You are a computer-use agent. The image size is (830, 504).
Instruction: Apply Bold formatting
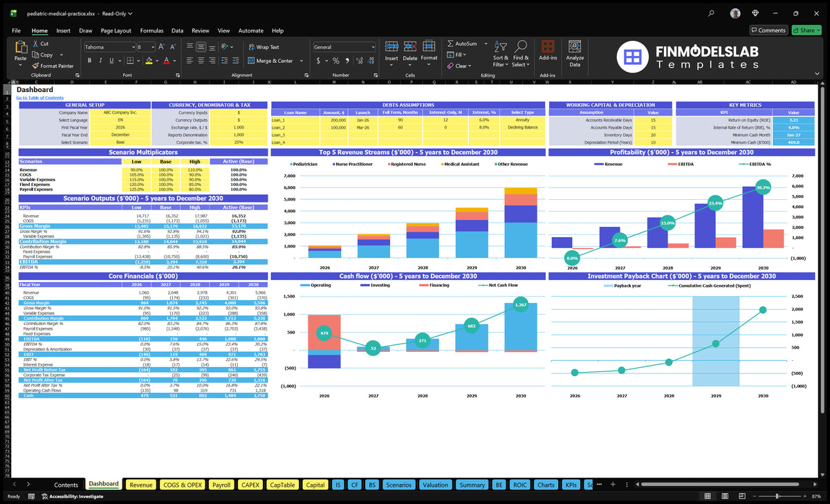click(89, 60)
